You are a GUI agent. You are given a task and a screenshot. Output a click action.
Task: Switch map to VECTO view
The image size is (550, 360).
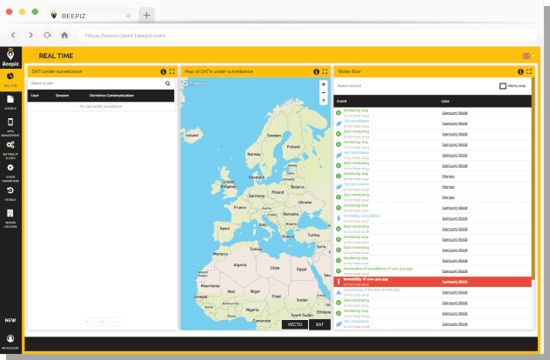tap(295, 325)
